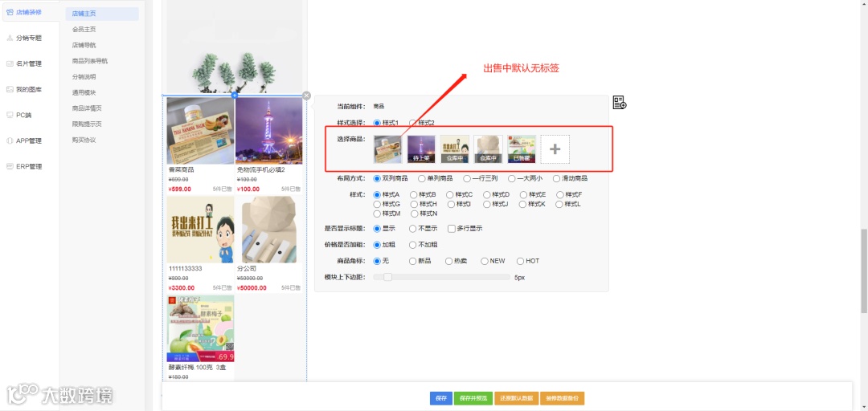Click the 分公司 product image in preview
868x411 pixels.
pos(269,230)
